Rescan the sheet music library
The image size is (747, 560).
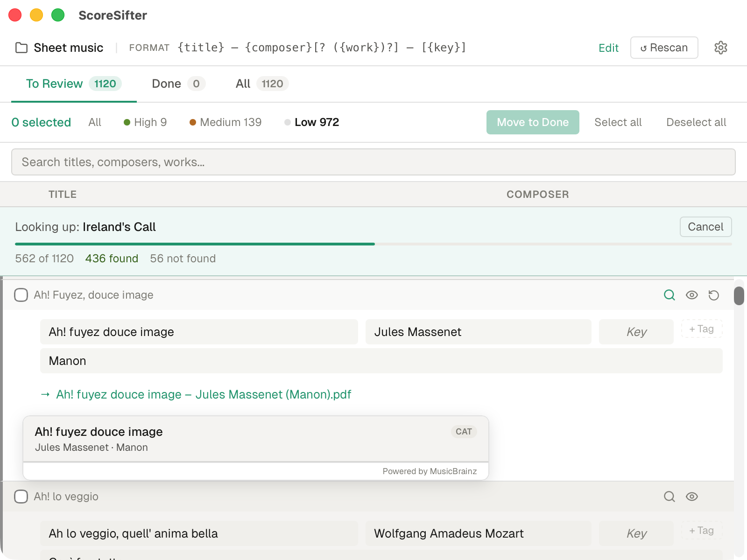[663, 47]
